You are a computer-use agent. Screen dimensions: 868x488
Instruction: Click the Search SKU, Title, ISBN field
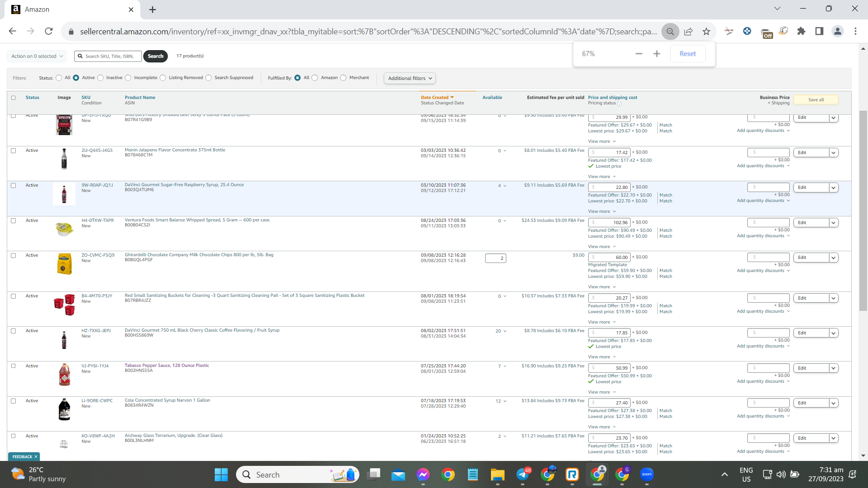108,56
